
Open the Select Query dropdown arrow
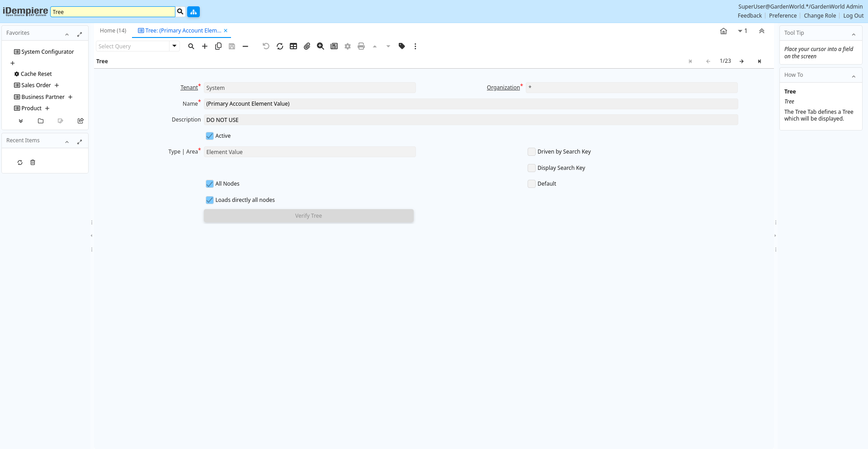point(175,46)
